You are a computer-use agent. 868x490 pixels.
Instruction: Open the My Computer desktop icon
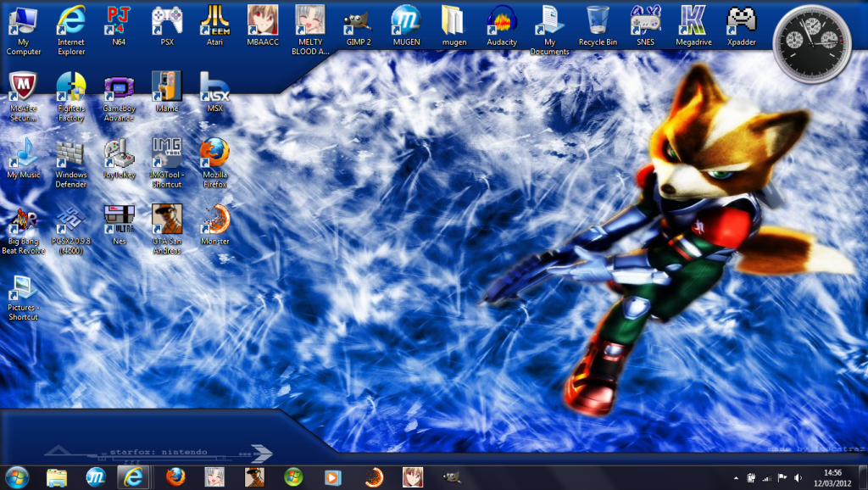[x=23, y=31]
